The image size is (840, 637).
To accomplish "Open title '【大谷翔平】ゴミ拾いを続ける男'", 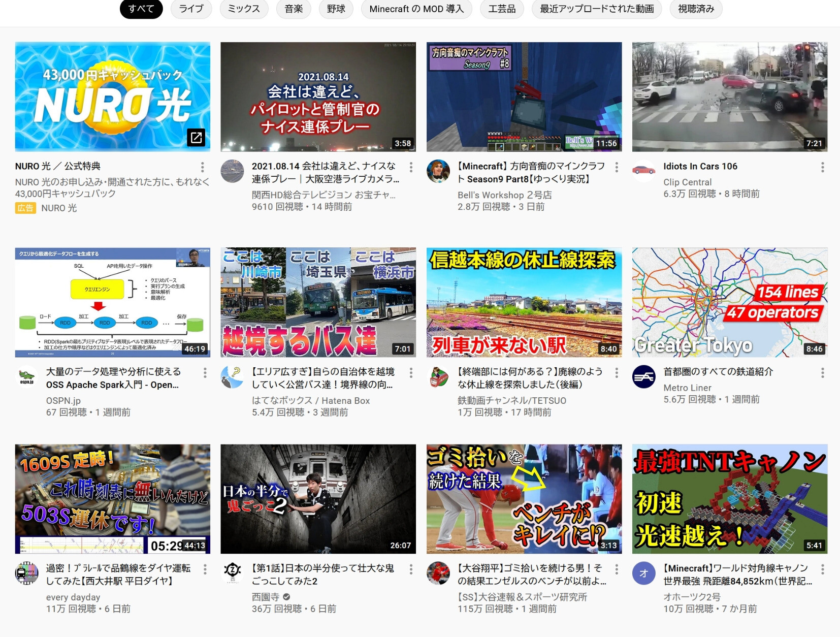I will click(x=532, y=575).
